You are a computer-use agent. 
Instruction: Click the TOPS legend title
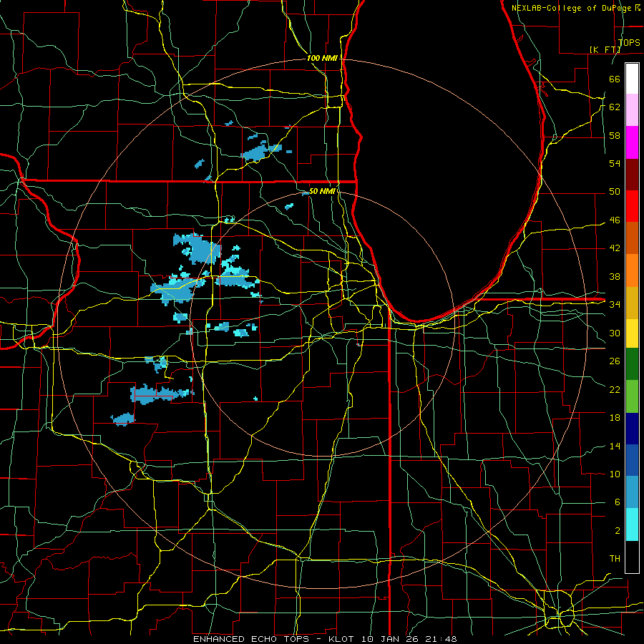point(629,43)
